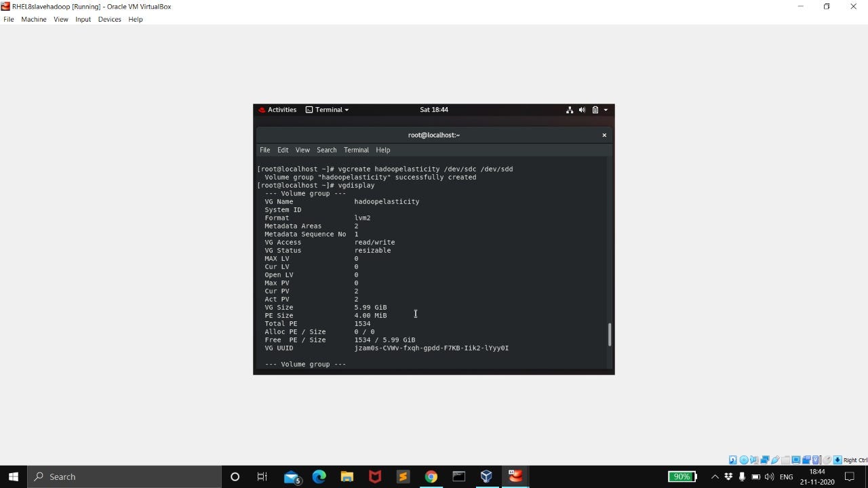The image size is (868, 488).
Task: Launch Microsoft Edge from the taskbar
Action: [319, 476]
